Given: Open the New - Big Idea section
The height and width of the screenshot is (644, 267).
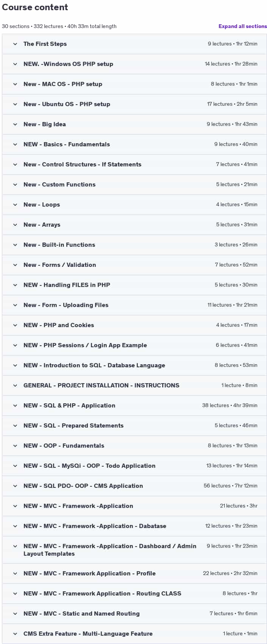Looking at the screenshot, I should coord(134,124).
